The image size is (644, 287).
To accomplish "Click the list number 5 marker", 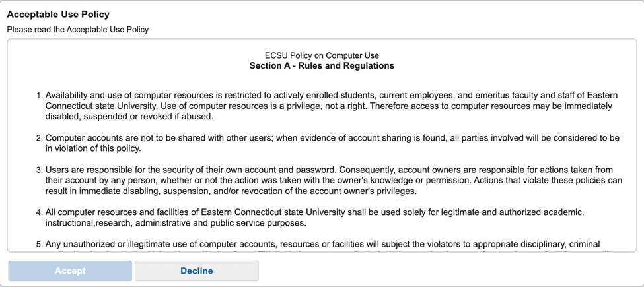I will (x=40, y=245).
